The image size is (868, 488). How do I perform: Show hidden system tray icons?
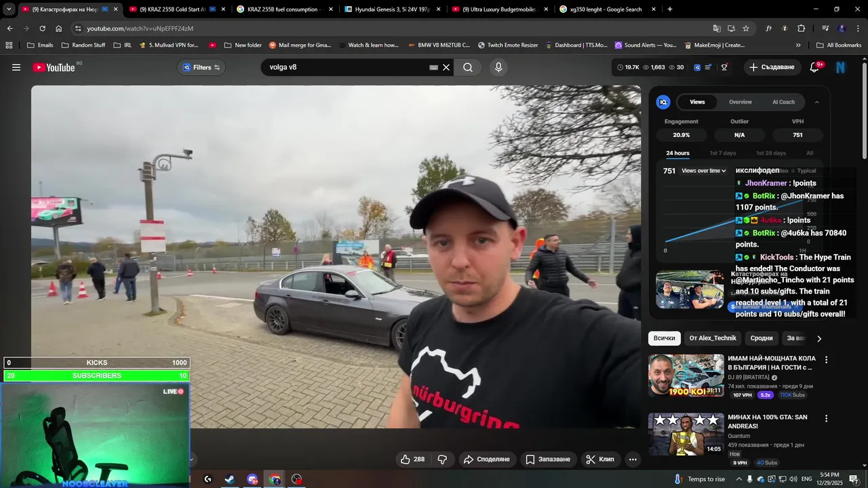(x=739, y=479)
